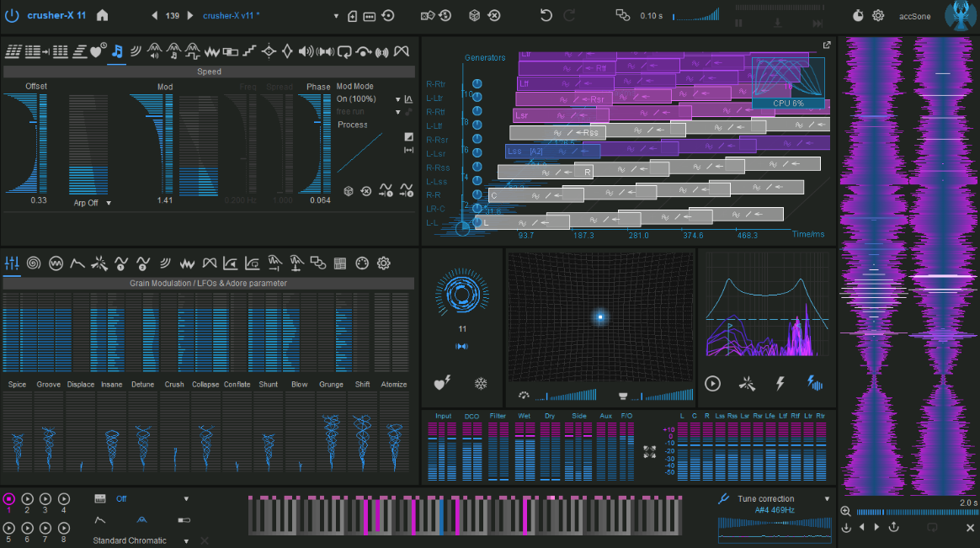Expand the Arp Off dropdown
980x548 pixels.
(109, 203)
